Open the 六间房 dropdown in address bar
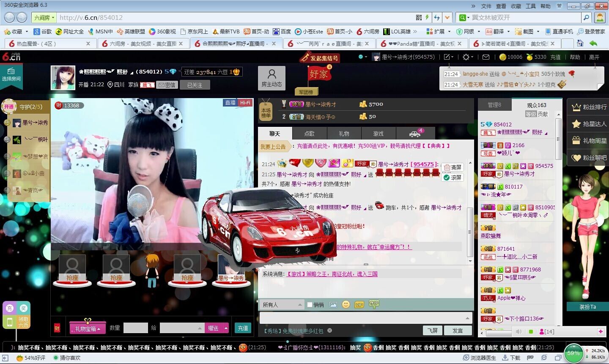 (x=44, y=17)
